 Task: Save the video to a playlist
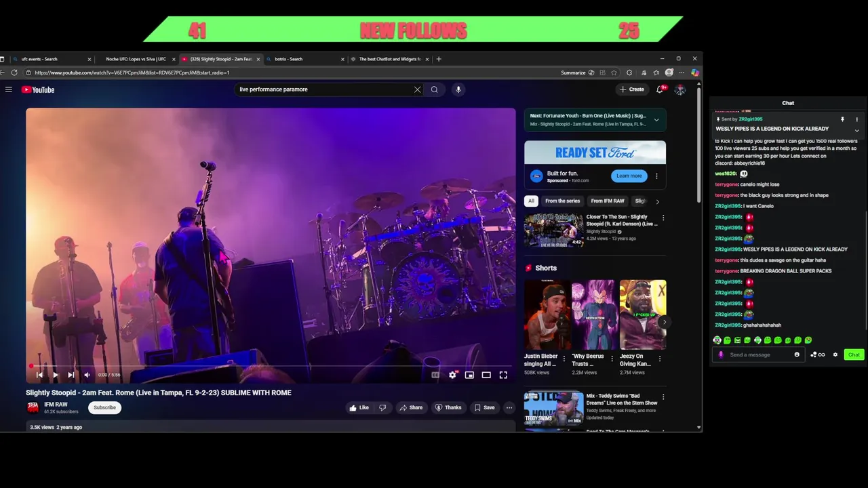coord(484,407)
